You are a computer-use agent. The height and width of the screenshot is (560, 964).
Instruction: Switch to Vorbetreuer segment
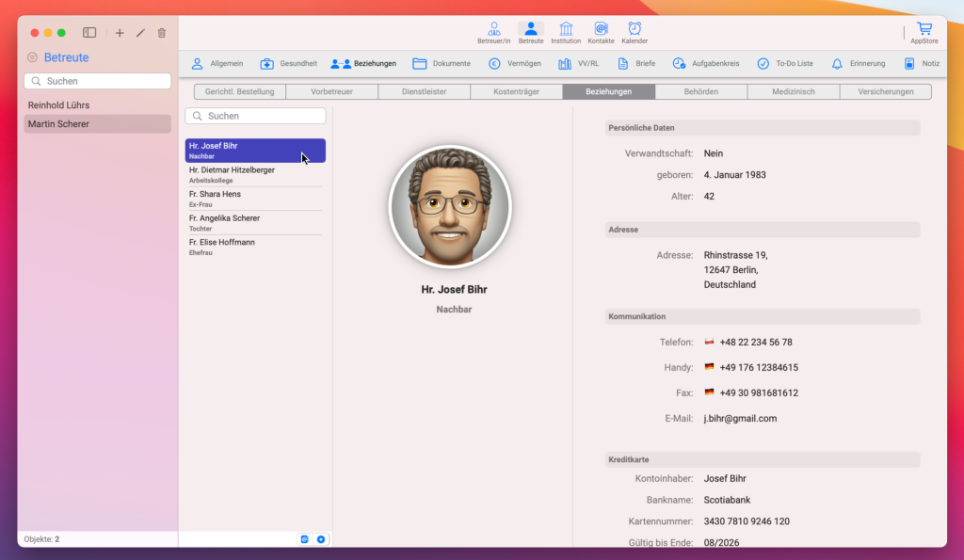[x=332, y=91]
